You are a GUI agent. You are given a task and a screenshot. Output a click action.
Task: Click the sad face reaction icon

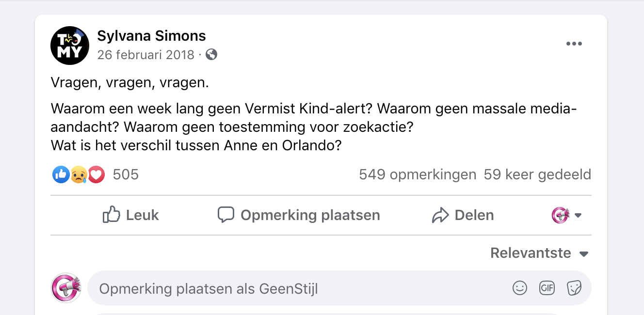point(78,174)
